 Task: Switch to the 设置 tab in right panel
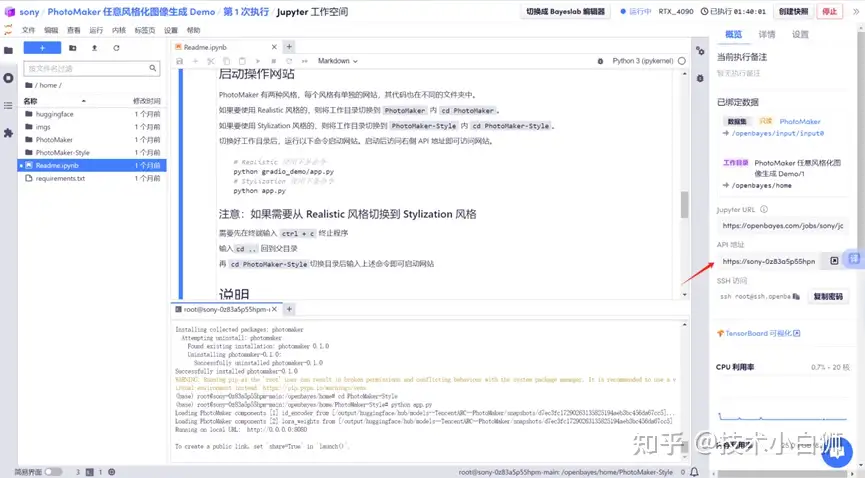pos(800,34)
